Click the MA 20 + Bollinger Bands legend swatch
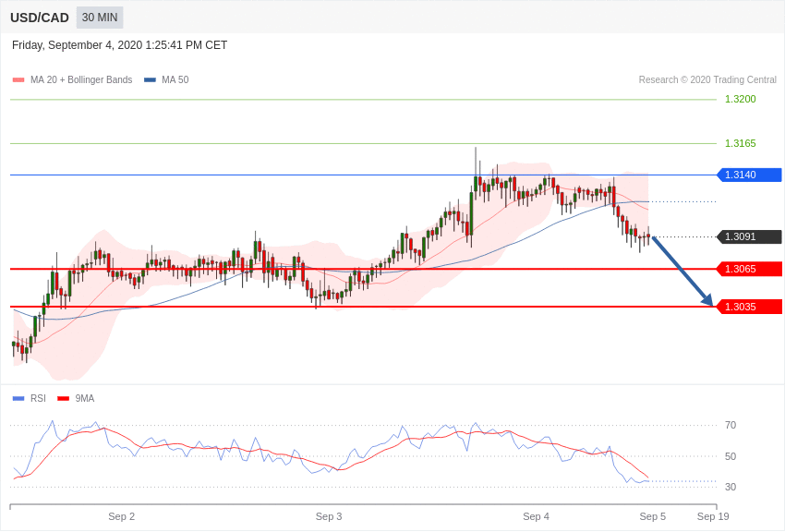 (x=18, y=80)
